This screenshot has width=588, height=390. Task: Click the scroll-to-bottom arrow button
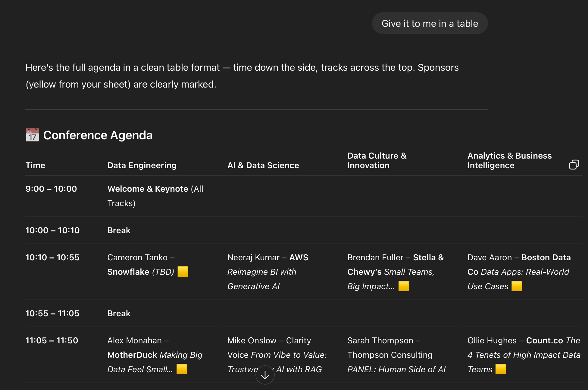pyautogui.click(x=265, y=375)
